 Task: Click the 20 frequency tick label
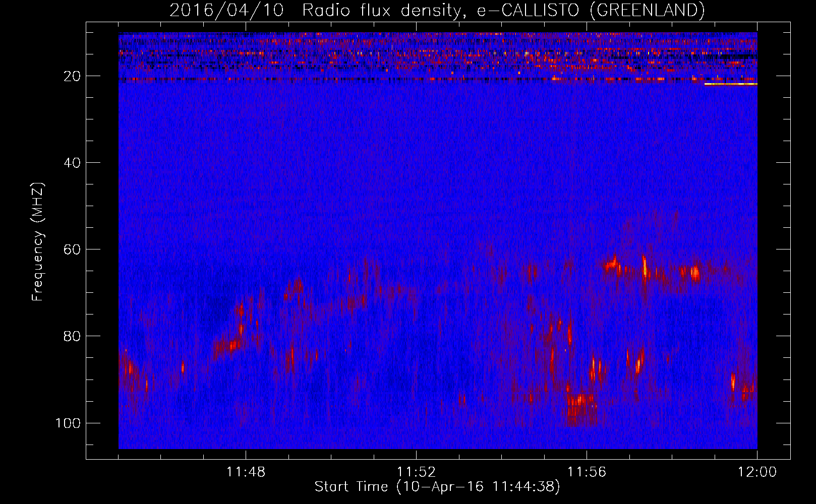click(73, 76)
